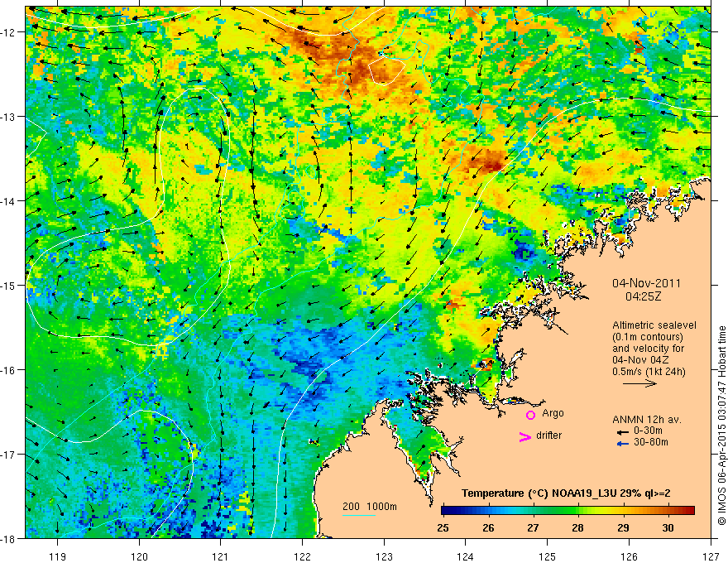This screenshot has height=563, width=728.
Task: Click latitude axis label '-17'
Action: (9, 455)
